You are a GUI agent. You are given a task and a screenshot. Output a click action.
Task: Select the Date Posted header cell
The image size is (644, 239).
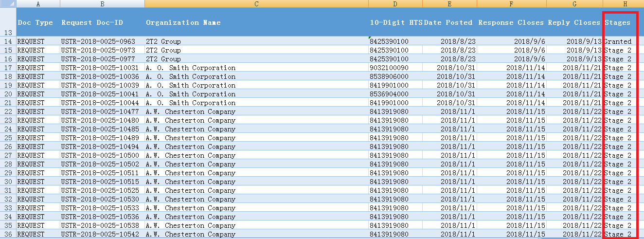(449, 22)
